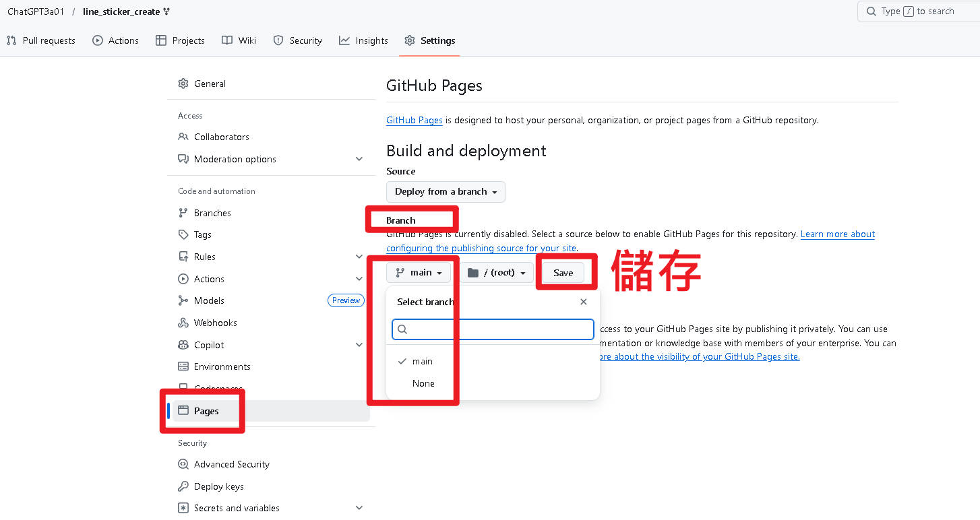Viewport: 980px width, 520px height.
Task: Open the folder dropdown showing /(root)
Action: click(x=497, y=272)
